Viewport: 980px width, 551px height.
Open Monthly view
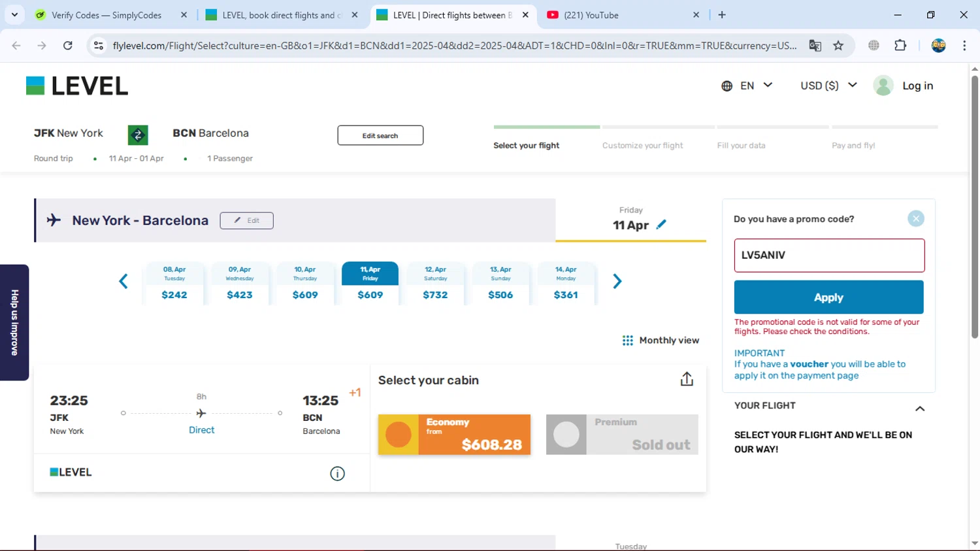coord(669,341)
